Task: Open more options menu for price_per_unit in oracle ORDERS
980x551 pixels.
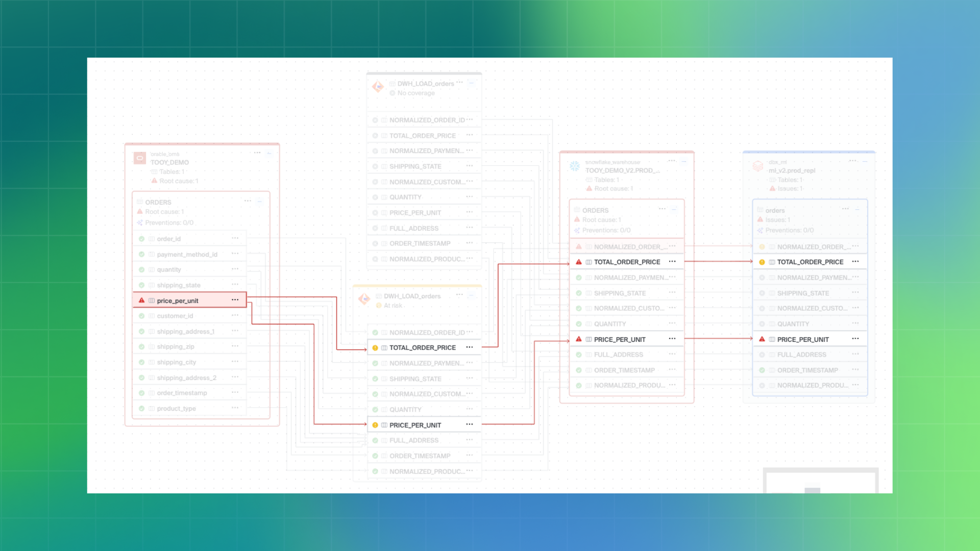Action: click(235, 300)
